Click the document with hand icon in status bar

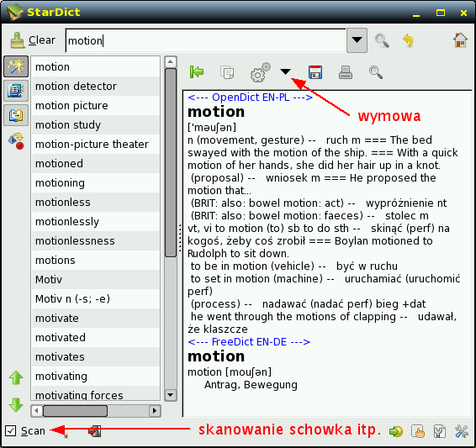click(418, 431)
